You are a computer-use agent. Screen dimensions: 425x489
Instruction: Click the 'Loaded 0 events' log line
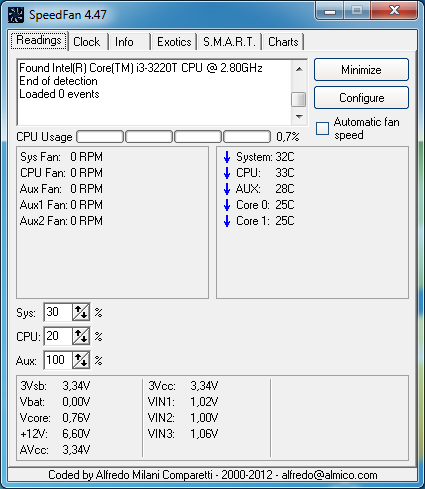pyautogui.click(x=59, y=94)
